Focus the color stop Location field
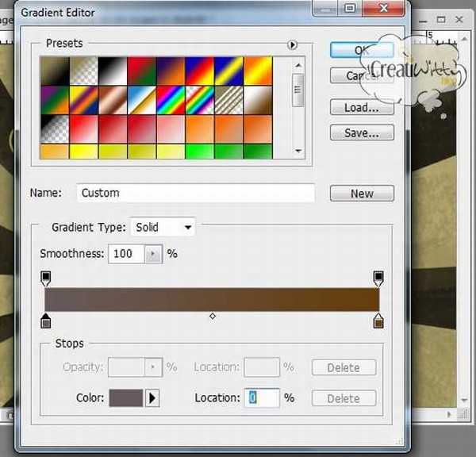This screenshot has height=457, width=476. [263, 398]
